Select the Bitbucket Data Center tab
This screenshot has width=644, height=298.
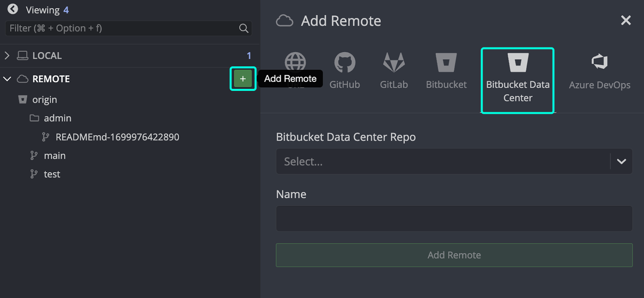click(x=518, y=80)
